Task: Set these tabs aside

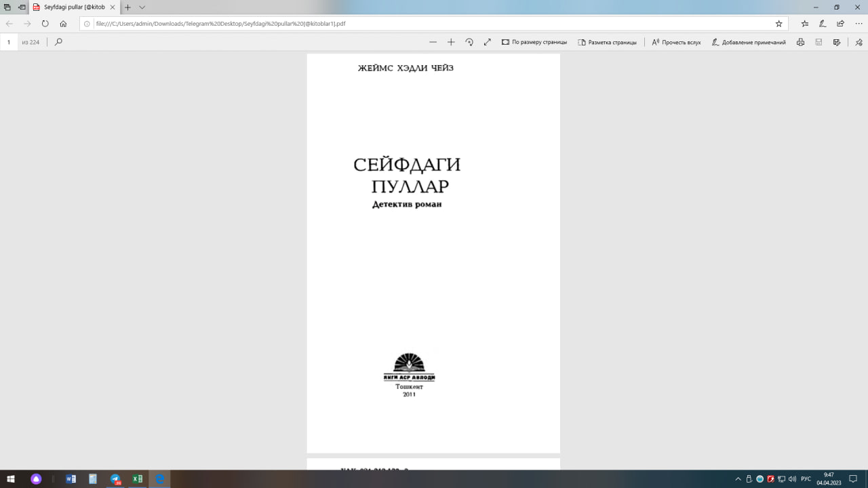Action: (x=22, y=7)
